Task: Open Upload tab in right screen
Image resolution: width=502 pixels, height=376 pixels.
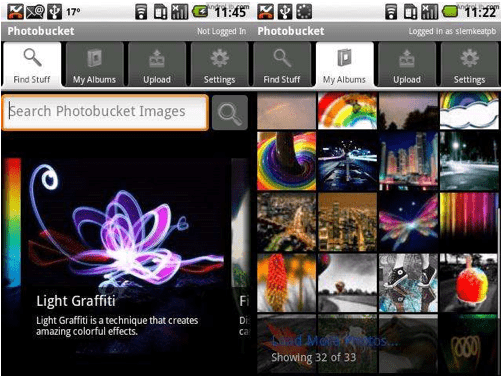Action: tap(407, 65)
